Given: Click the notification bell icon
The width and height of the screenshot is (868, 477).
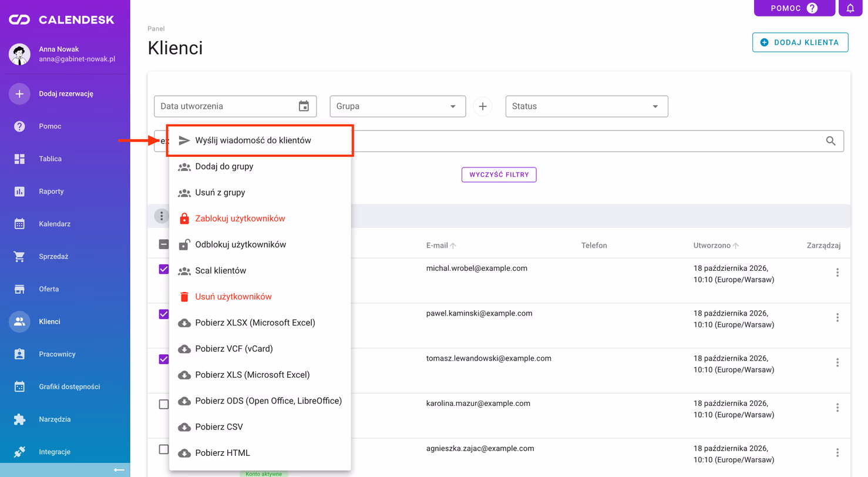Looking at the screenshot, I should coord(850,8).
